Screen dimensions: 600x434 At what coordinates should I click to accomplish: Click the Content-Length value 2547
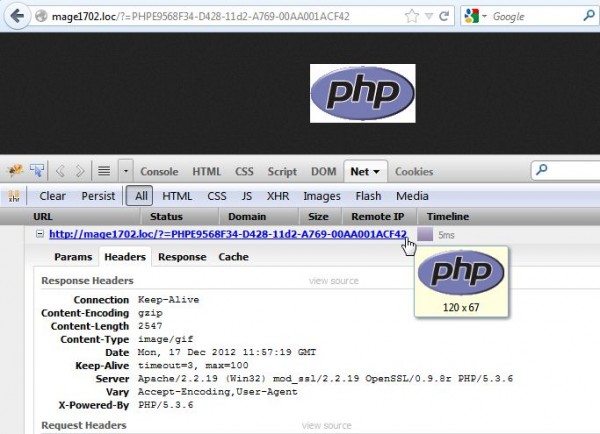(x=150, y=326)
